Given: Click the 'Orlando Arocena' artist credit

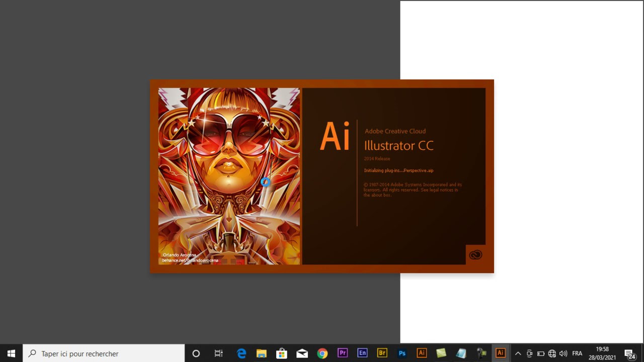Looking at the screenshot, I should [x=180, y=255].
